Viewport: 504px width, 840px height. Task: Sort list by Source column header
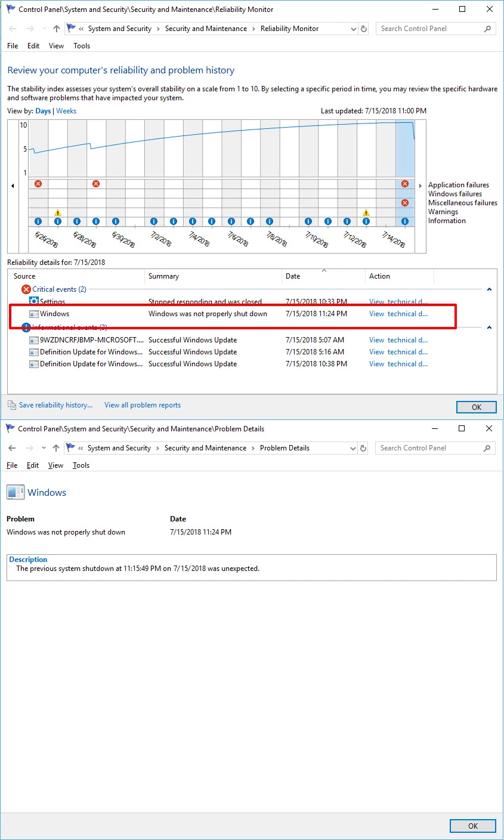[x=77, y=276]
